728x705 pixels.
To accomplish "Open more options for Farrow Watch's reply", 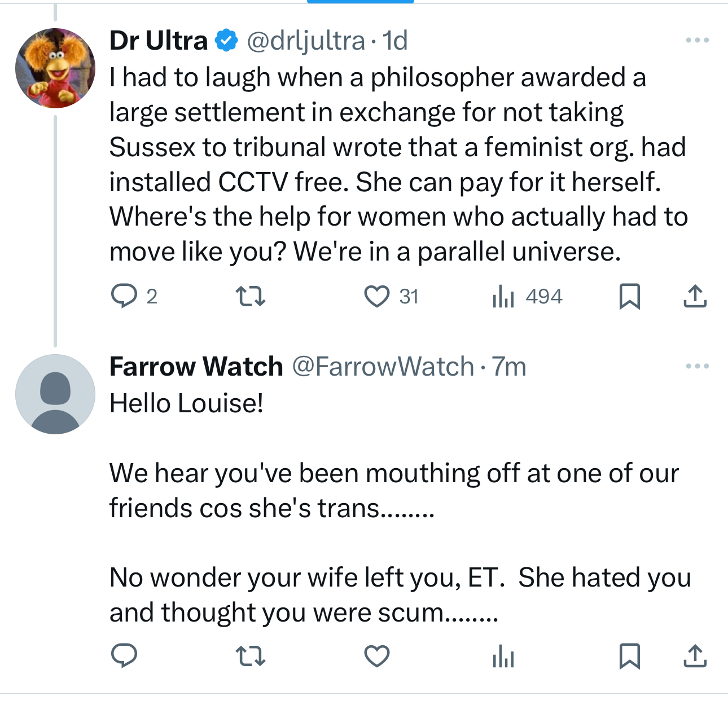I will tap(697, 366).
